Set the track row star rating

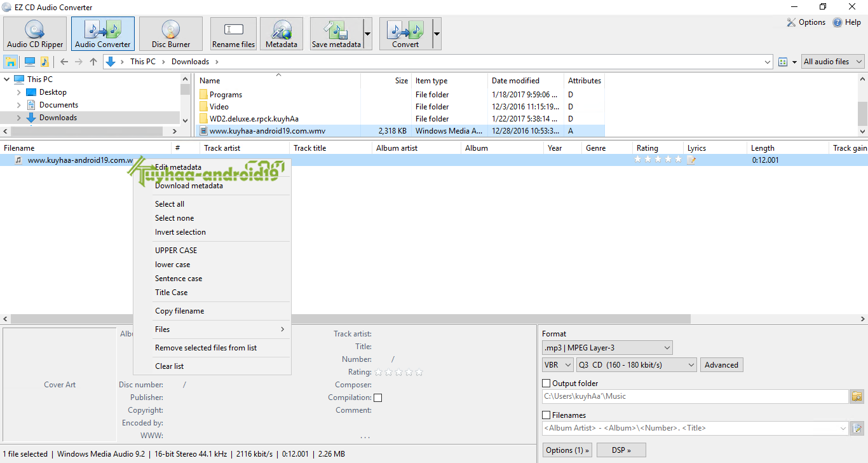[x=658, y=160]
